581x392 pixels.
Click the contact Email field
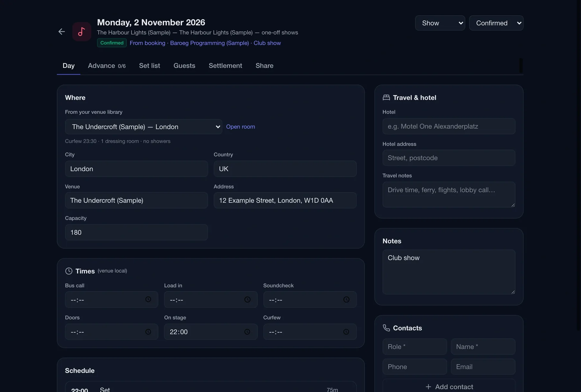tap(483, 367)
